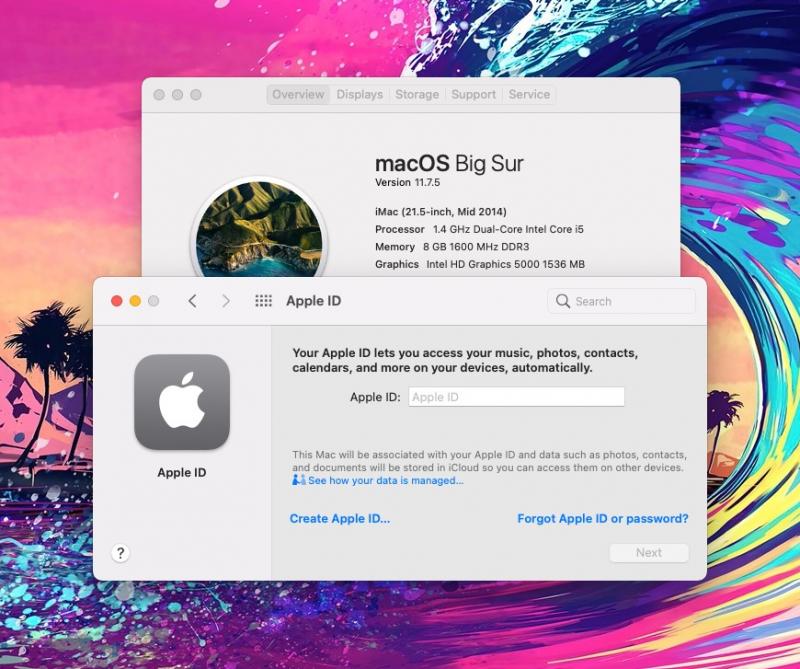Click the large Apple logo icon

click(182, 402)
